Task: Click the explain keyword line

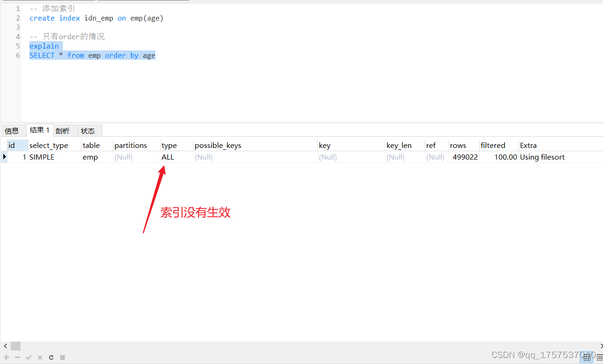Action: [x=44, y=46]
